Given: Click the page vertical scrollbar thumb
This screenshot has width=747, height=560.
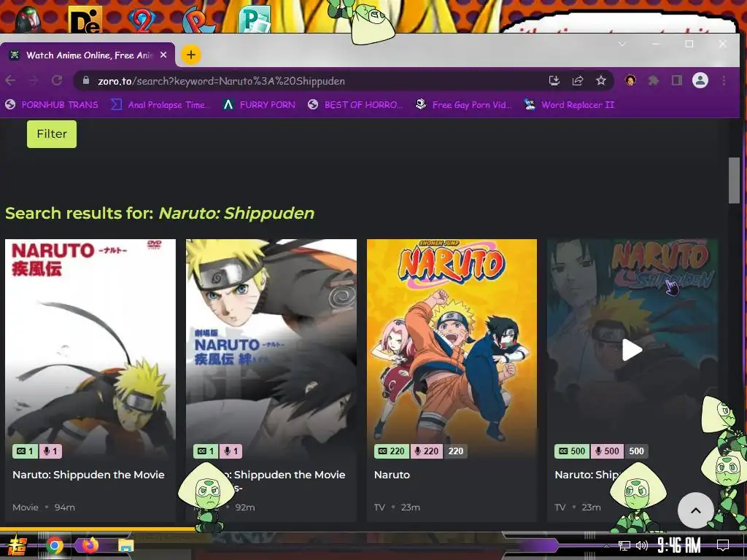Looking at the screenshot, I should 734,180.
